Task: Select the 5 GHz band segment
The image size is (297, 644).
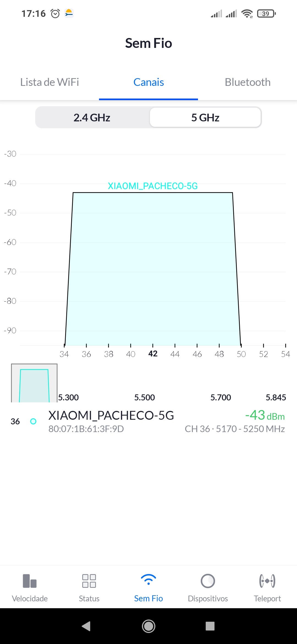Action: pyautogui.click(x=205, y=118)
